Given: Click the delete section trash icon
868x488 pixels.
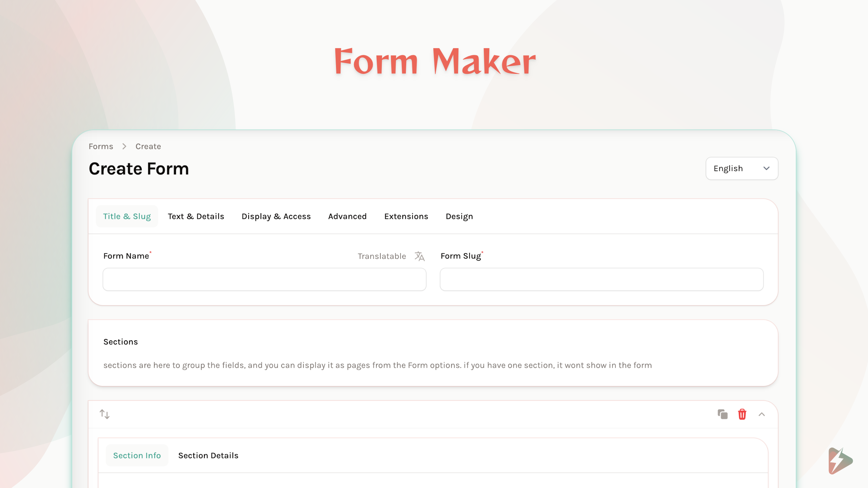Looking at the screenshot, I should point(742,414).
